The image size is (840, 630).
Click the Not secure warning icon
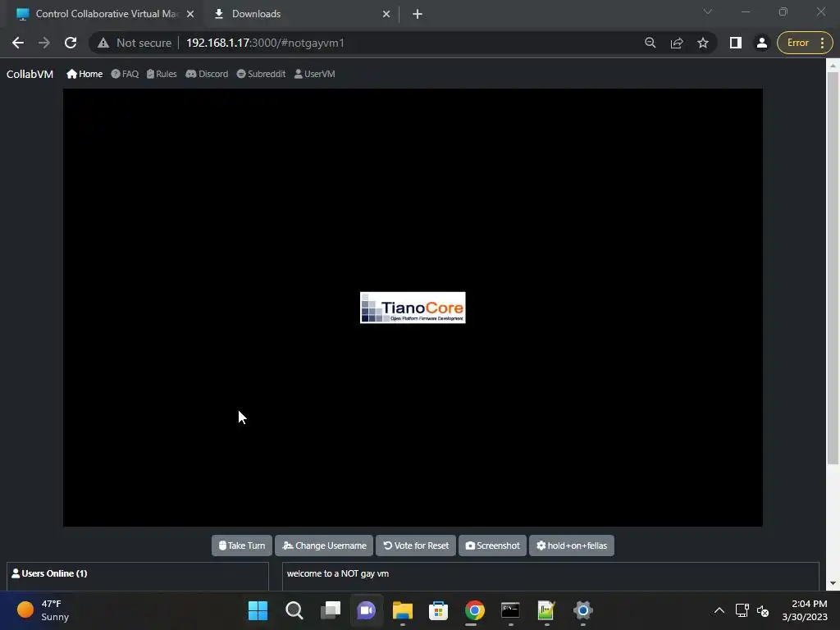click(103, 43)
